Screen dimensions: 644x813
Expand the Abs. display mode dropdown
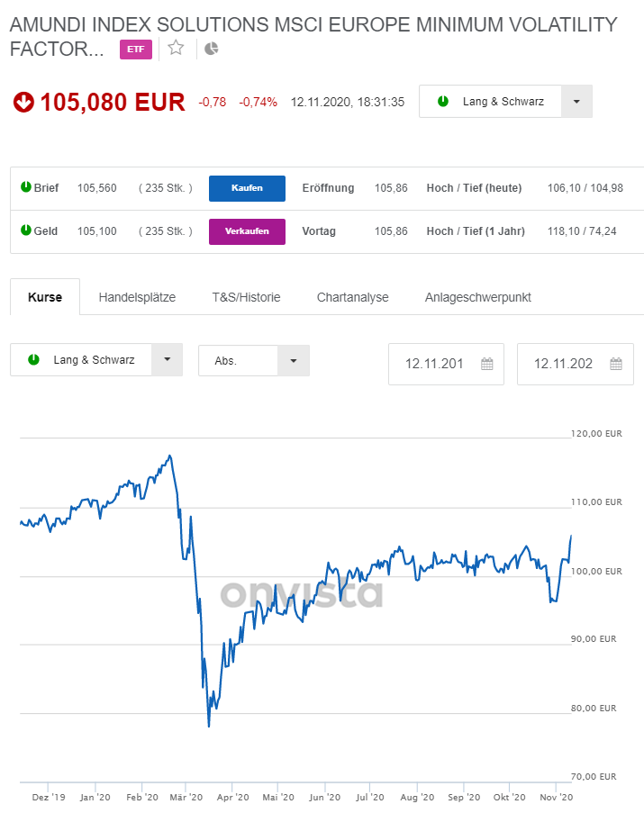tap(293, 361)
